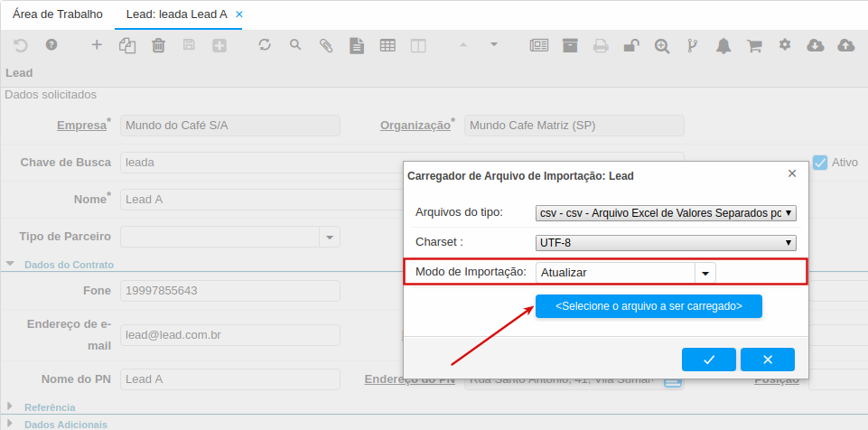The image size is (868, 430).
Task: Switch to Área de Trabalho tab
Action: pyautogui.click(x=58, y=15)
